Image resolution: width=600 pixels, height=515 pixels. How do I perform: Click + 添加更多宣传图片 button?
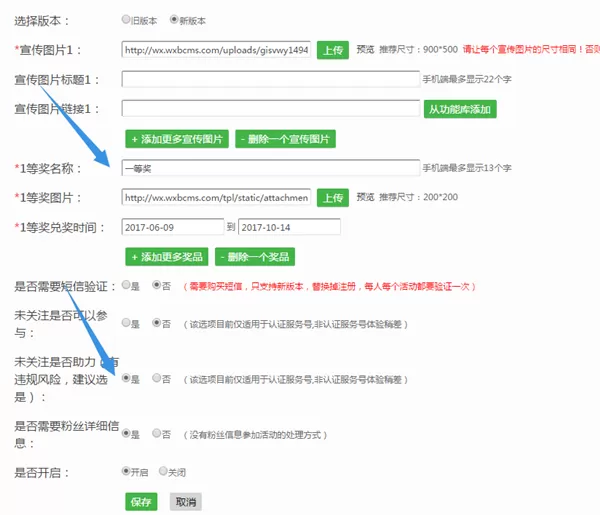[177, 139]
